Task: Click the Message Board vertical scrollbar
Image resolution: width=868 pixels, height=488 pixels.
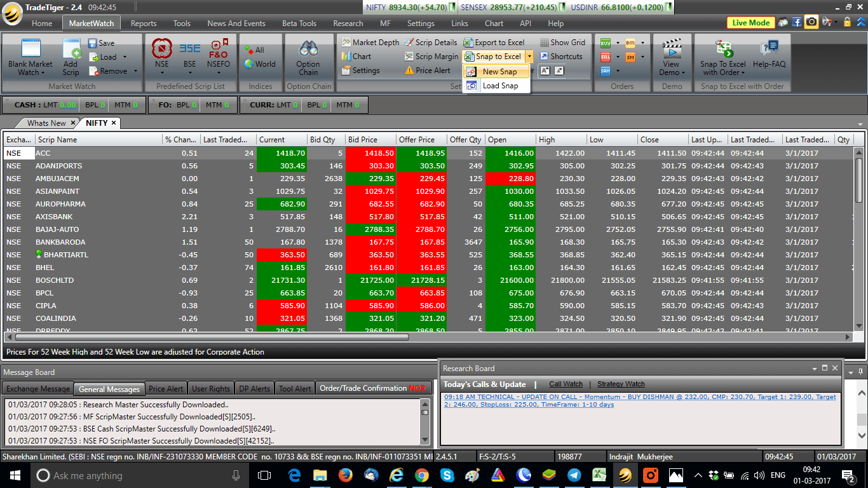Action: pyautogui.click(x=426, y=423)
